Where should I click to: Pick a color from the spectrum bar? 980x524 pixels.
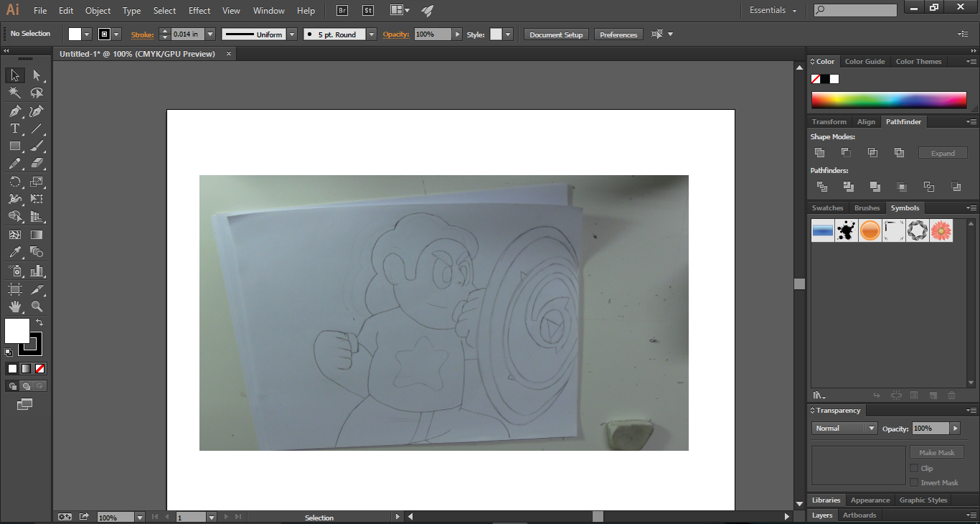pyautogui.click(x=889, y=100)
